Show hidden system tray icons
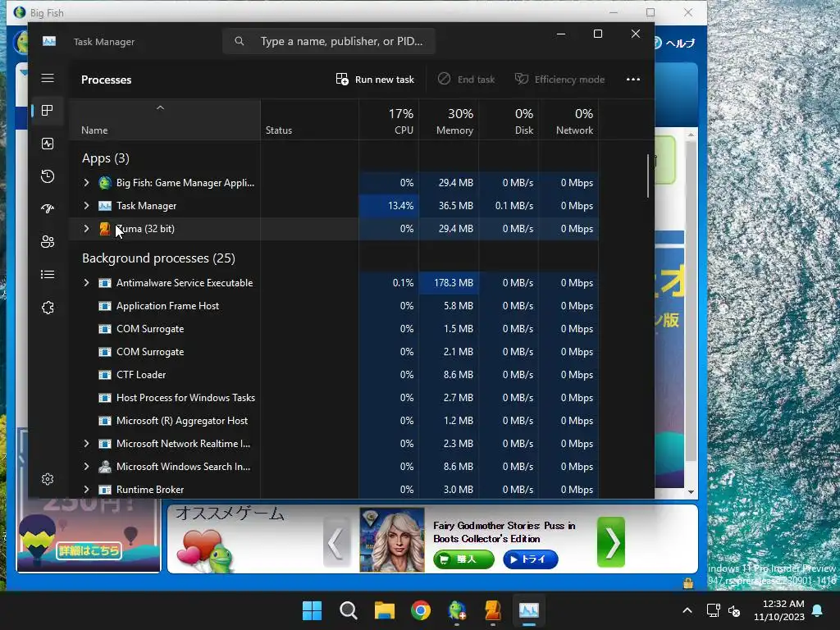Viewport: 840px width, 630px height. coord(687,610)
